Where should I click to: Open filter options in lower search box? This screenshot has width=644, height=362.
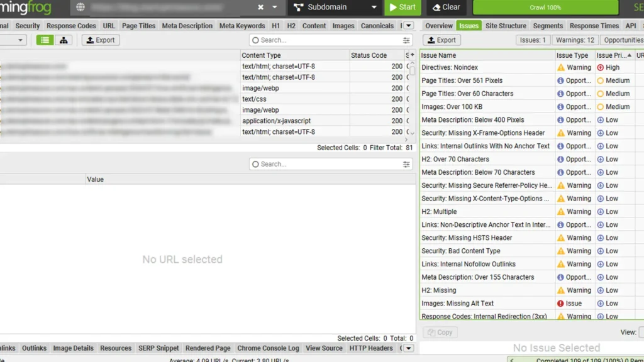pyautogui.click(x=406, y=164)
